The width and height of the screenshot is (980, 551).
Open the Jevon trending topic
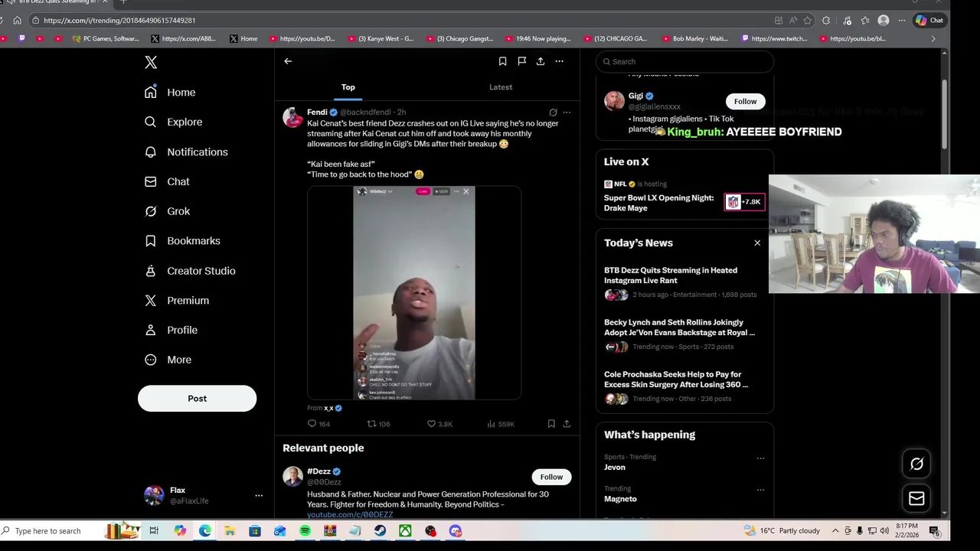click(x=615, y=468)
